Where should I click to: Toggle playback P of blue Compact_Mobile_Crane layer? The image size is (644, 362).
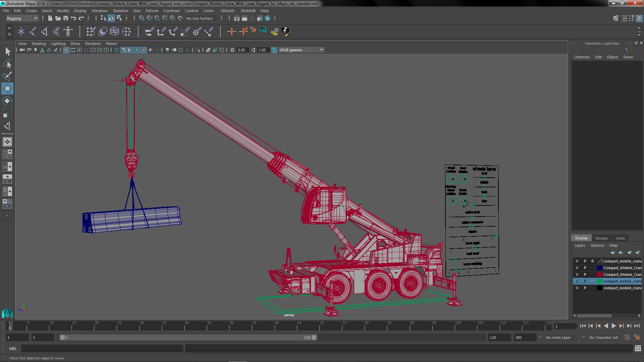pyautogui.click(x=585, y=268)
